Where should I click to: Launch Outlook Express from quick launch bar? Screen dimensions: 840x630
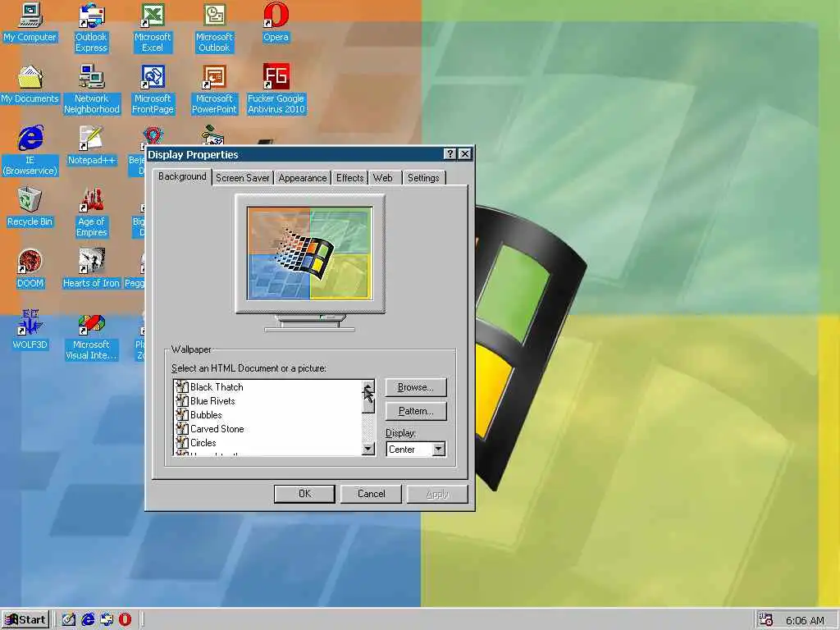point(107,620)
